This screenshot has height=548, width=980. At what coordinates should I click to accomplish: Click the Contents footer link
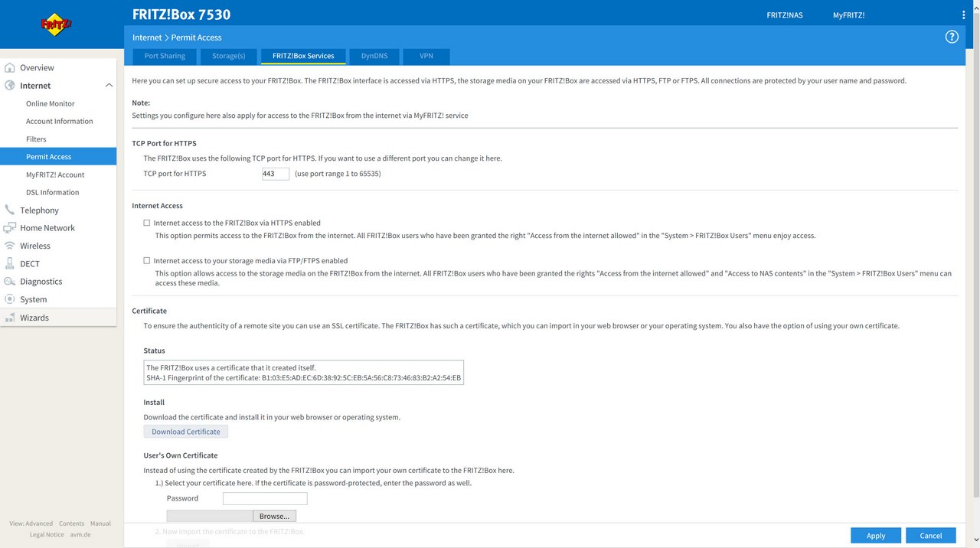click(72, 524)
